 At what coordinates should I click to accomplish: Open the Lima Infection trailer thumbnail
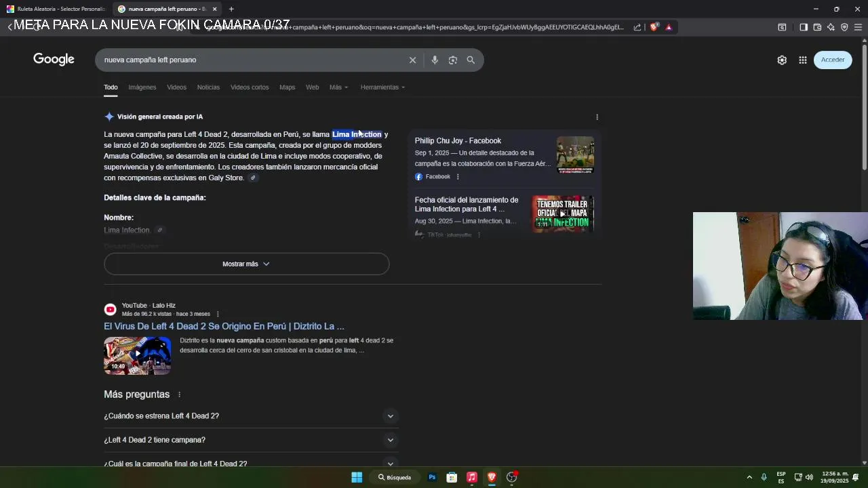point(563,214)
